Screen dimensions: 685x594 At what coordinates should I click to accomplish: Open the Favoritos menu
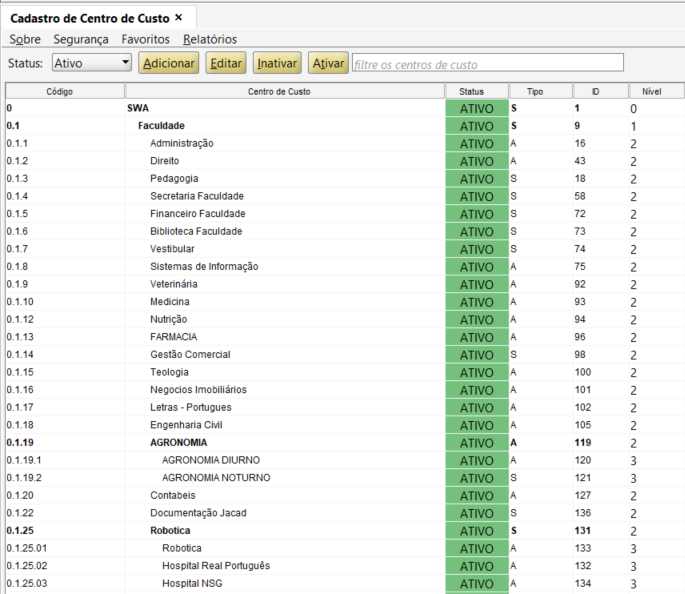point(145,39)
